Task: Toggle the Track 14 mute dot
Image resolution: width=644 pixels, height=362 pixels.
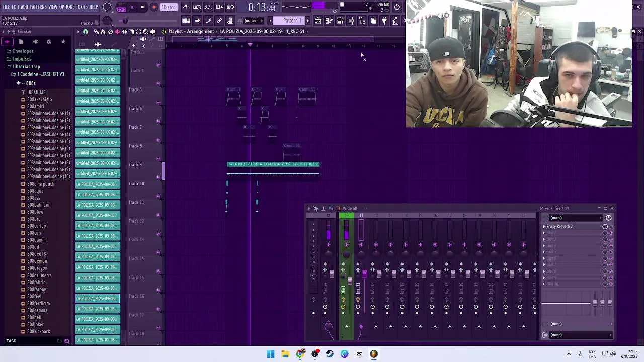Action: [x=158, y=271]
